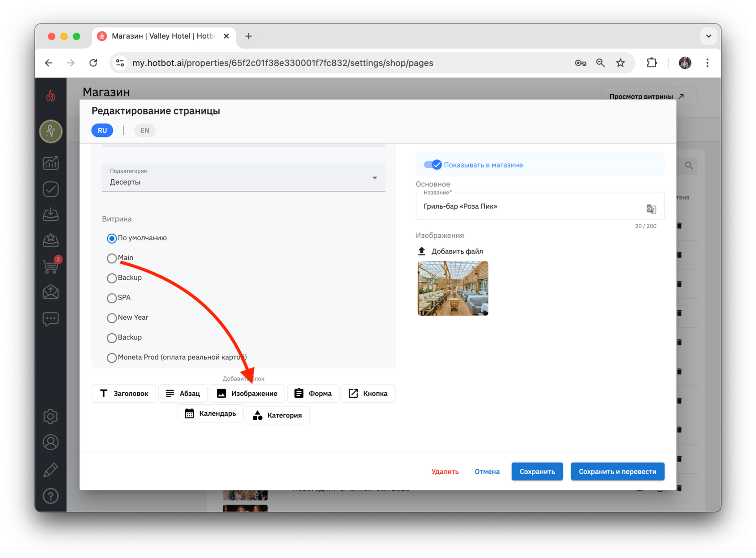Image resolution: width=756 pixels, height=558 pixels.
Task: Click Сохранить и перевести button
Action: pyautogui.click(x=617, y=472)
